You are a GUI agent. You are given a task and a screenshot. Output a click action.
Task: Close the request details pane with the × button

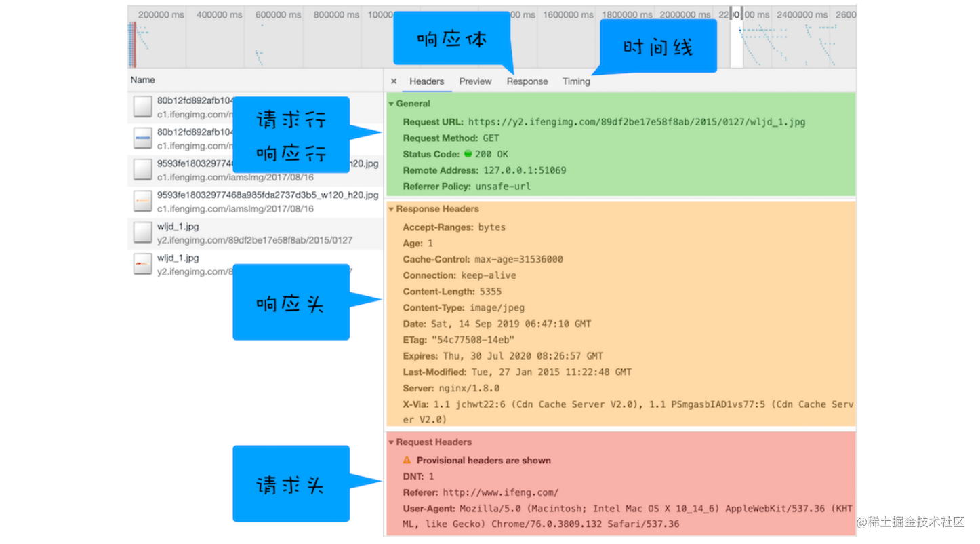394,81
